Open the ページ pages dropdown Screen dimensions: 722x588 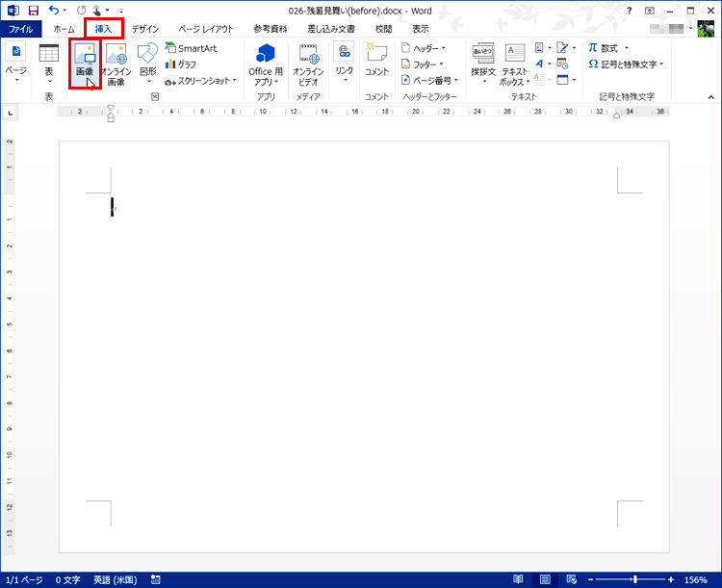tap(16, 64)
